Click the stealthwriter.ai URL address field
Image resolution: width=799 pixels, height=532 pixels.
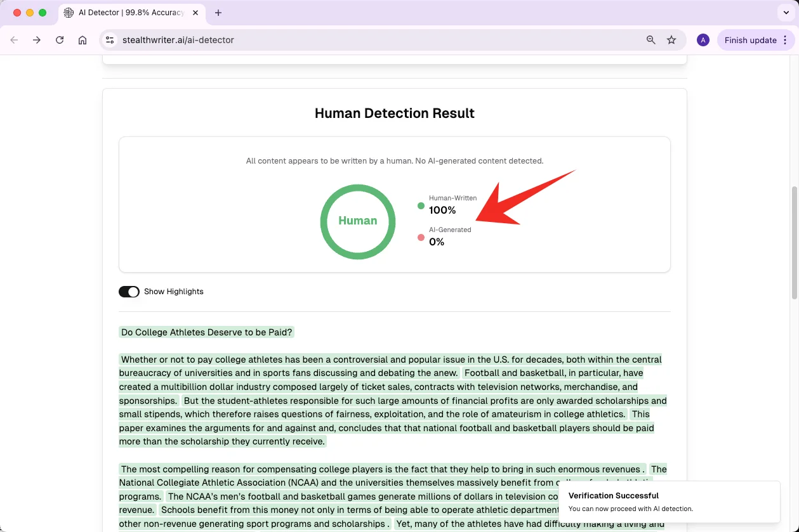pyautogui.click(x=374, y=40)
